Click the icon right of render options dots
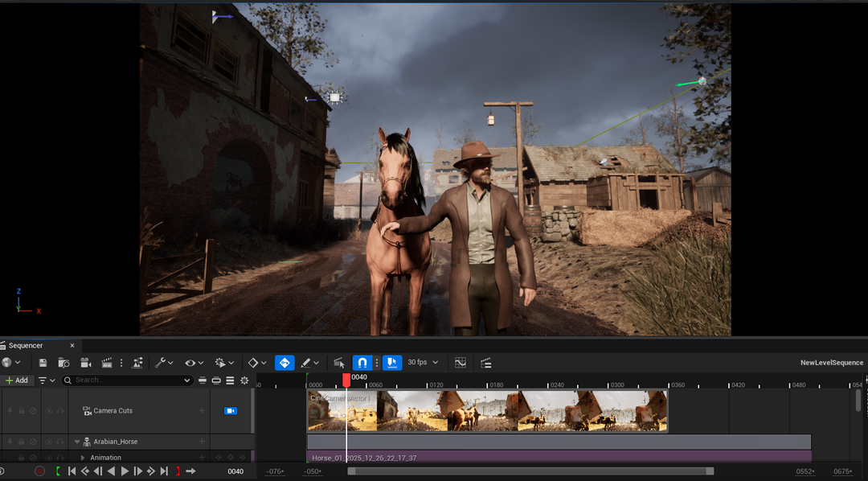Viewport: 868px width, 481px height. [137, 363]
